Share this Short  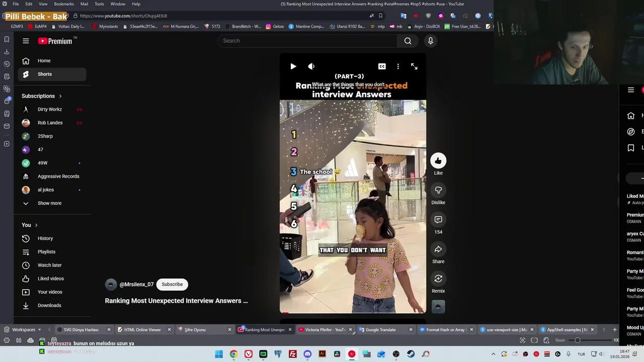[x=438, y=249]
